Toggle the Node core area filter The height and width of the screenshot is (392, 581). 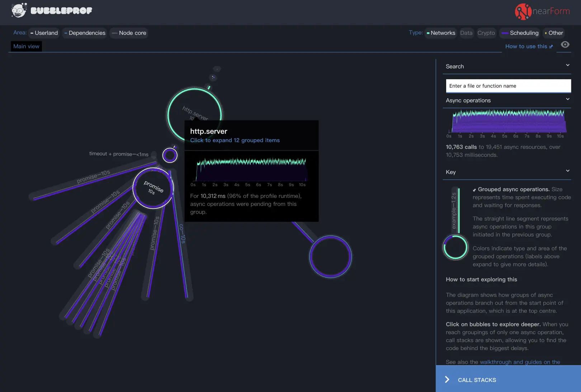(129, 33)
